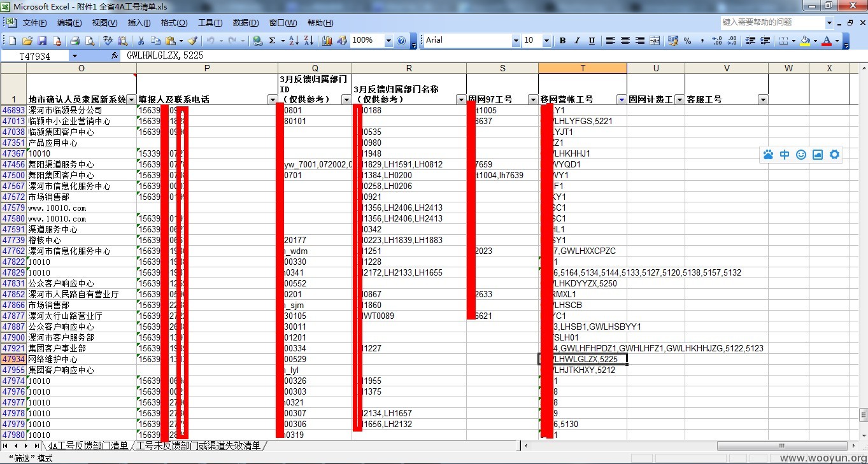This screenshot has width=868, height=464.
Task: Open the Borders dropdown arrow
Action: point(793,41)
